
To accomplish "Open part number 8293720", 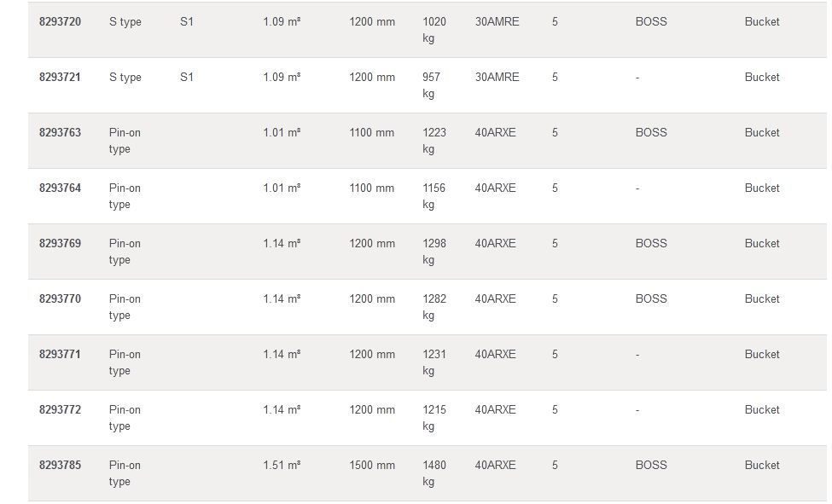I will tap(60, 22).
